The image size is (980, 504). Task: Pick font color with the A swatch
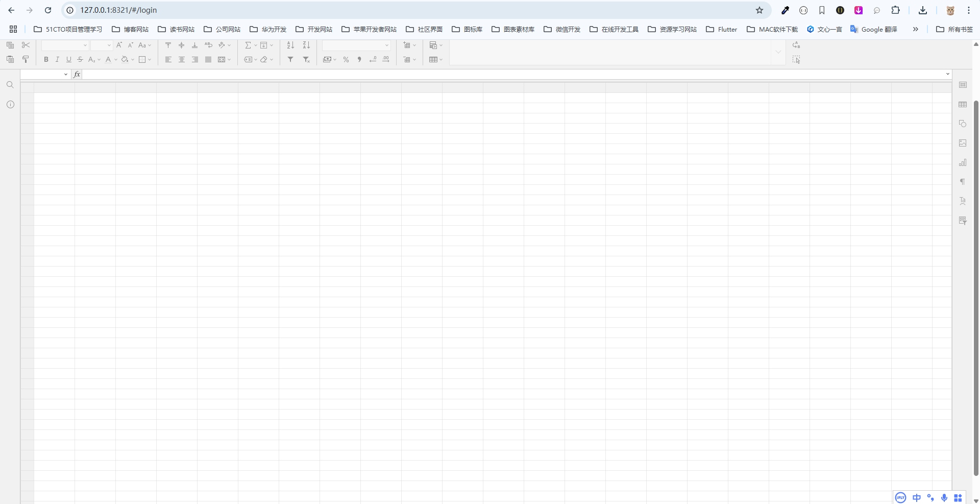pyautogui.click(x=108, y=60)
